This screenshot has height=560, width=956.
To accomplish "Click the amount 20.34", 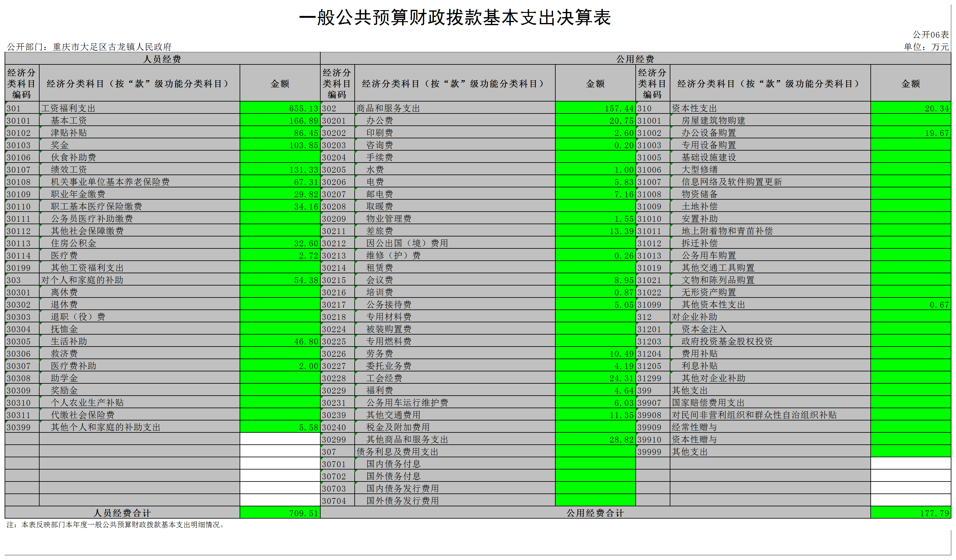I will (x=911, y=108).
